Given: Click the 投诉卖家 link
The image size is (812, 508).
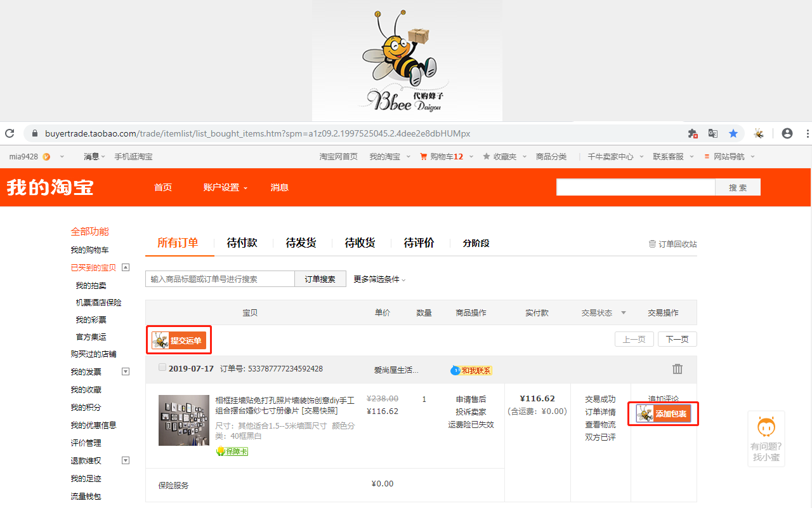Looking at the screenshot, I should tap(471, 412).
